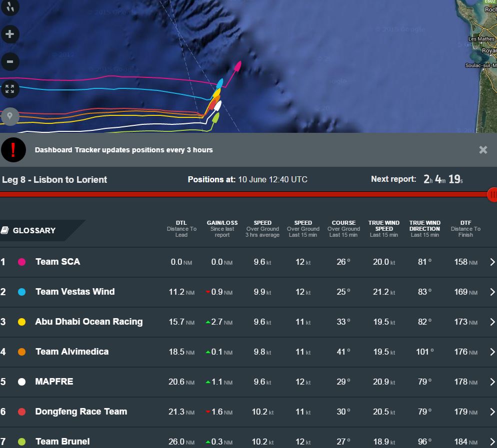This screenshot has height=448, width=497.
Task: Zoom in on the map with plus button
Action: 10,34
